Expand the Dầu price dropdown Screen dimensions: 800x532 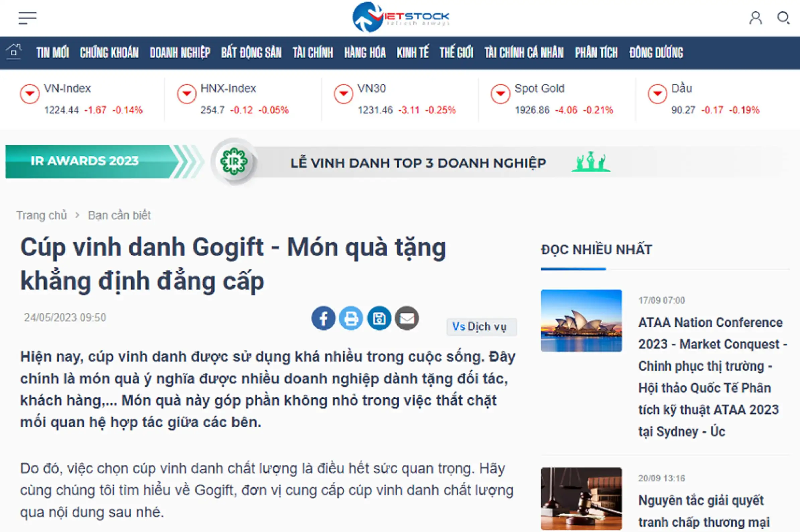[x=657, y=94]
